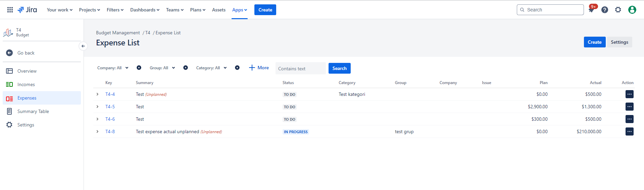Click the T4 Budget project icon
The width and height of the screenshot is (644, 190).
(8, 32)
